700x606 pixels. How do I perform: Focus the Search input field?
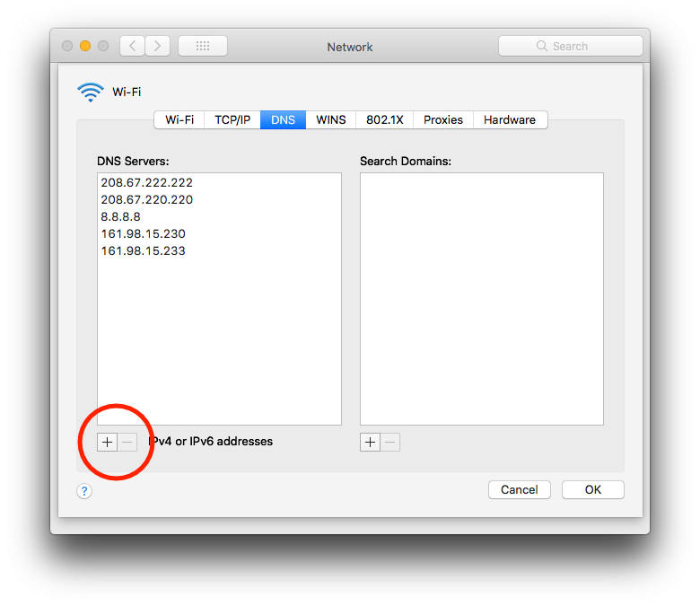point(571,46)
